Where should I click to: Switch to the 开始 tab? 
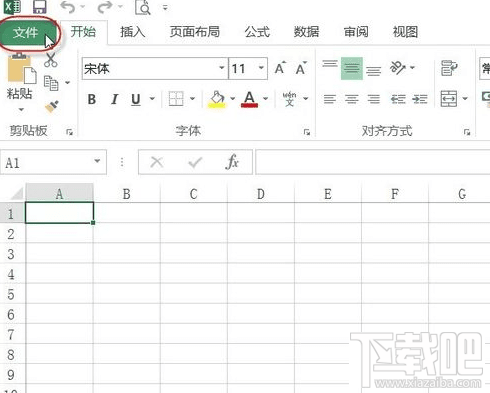tap(83, 32)
